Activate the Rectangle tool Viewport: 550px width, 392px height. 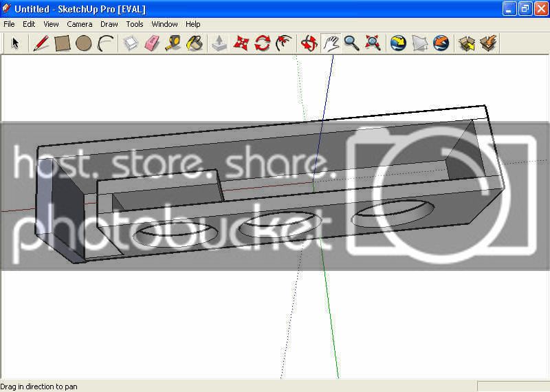(x=63, y=43)
